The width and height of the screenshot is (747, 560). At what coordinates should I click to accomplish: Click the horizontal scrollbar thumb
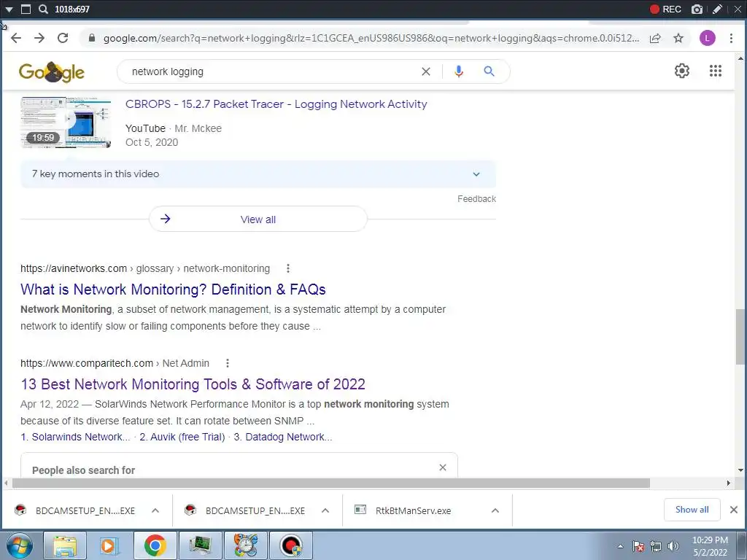tap(331, 483)
